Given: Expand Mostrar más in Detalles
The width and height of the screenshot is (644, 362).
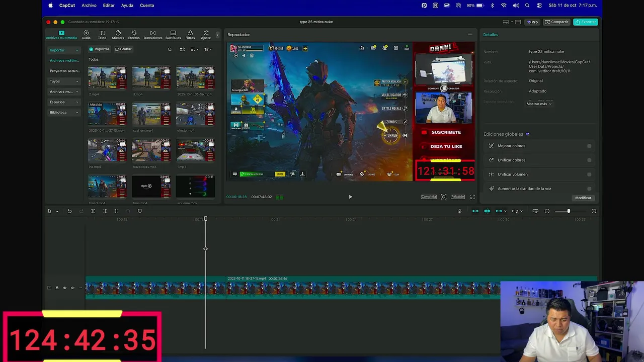Looking at the screenshot, I should pos(539,104).
